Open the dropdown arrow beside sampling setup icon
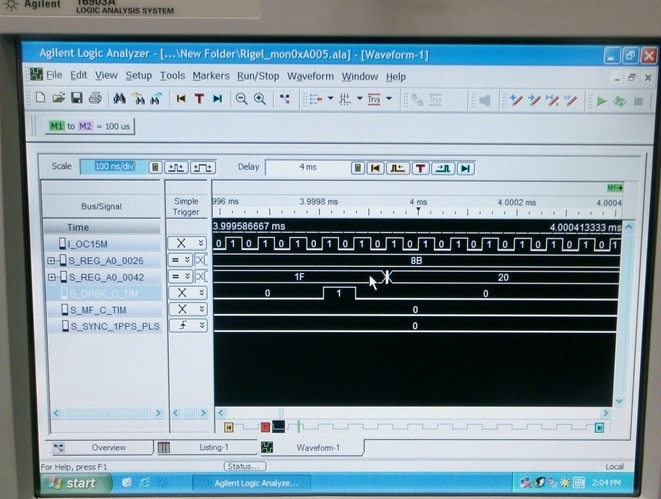The image size is (661, 499). [x=360, y=99]
